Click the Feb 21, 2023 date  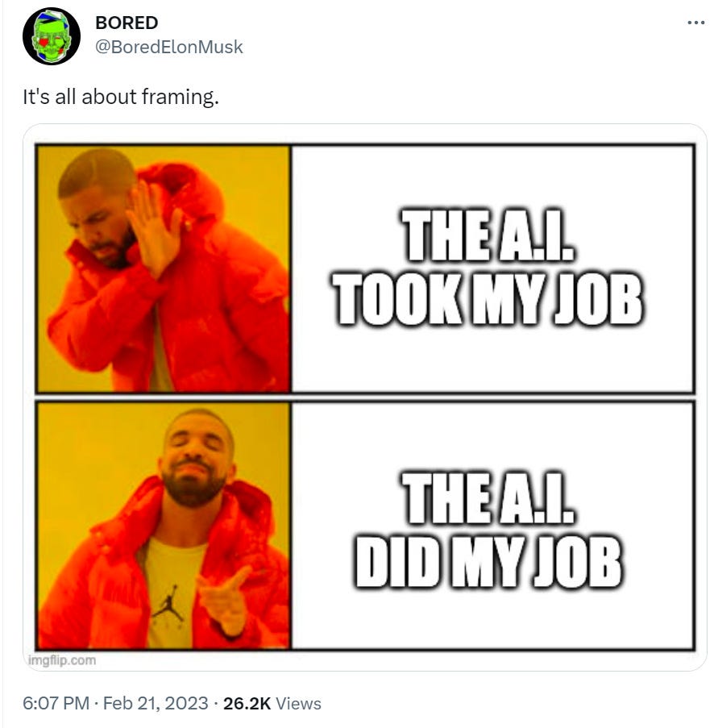(x=156, y=703)
